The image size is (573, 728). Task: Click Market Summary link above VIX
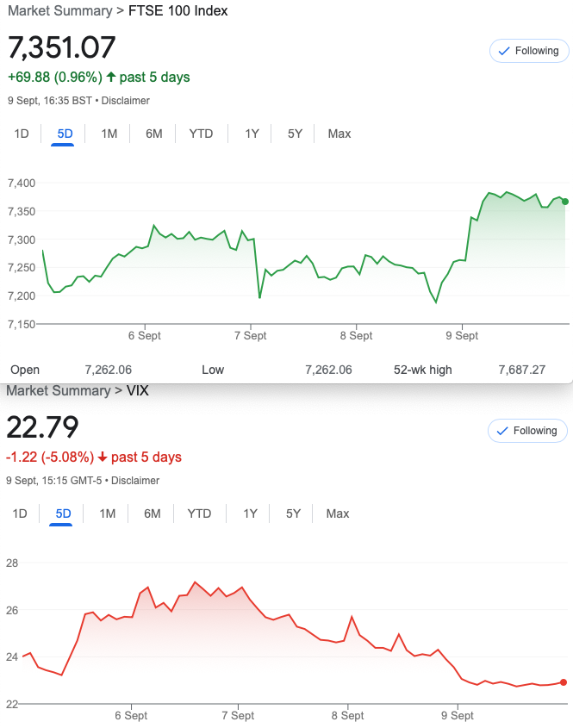58,390
